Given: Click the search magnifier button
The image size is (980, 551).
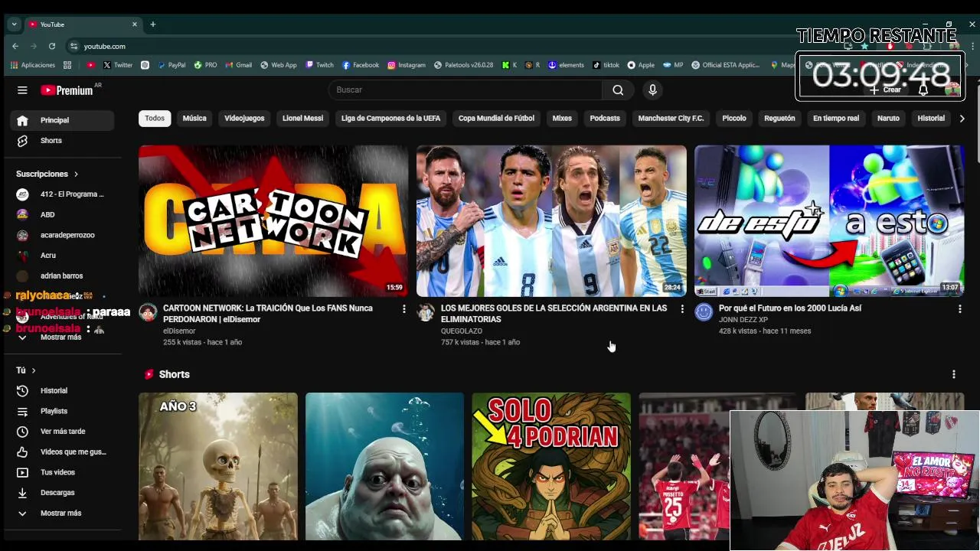Looking at the screenshot, I should (x=618, y=90).
